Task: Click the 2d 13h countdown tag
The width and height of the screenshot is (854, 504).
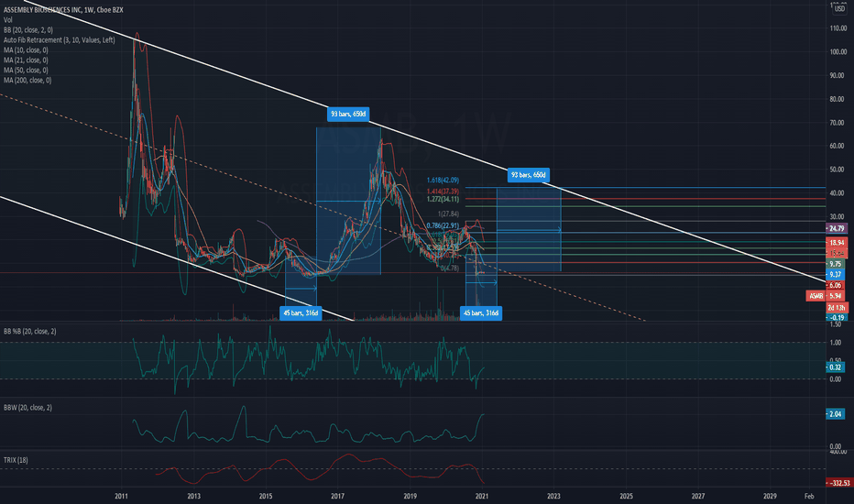Action: (837, 308)
